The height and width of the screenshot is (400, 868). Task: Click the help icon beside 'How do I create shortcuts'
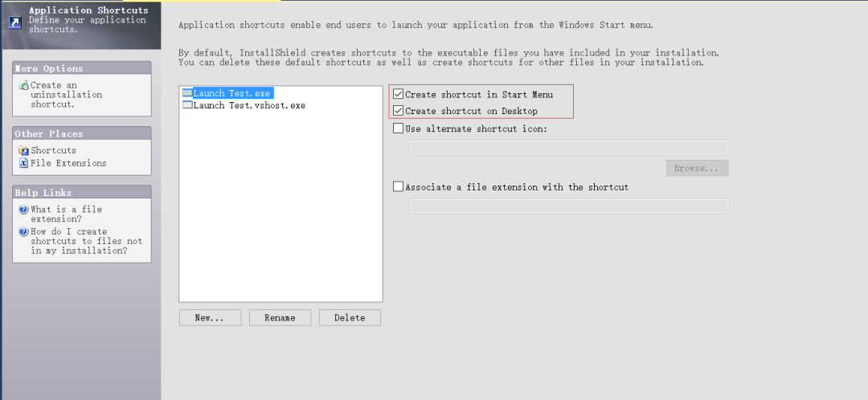24,232
